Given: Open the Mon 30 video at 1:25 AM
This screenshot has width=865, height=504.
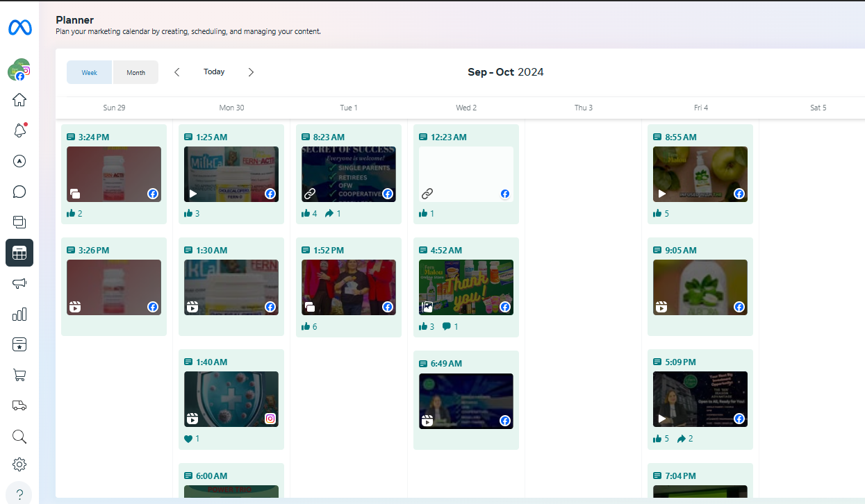Looking at the screenshot, I should (231, 174).
